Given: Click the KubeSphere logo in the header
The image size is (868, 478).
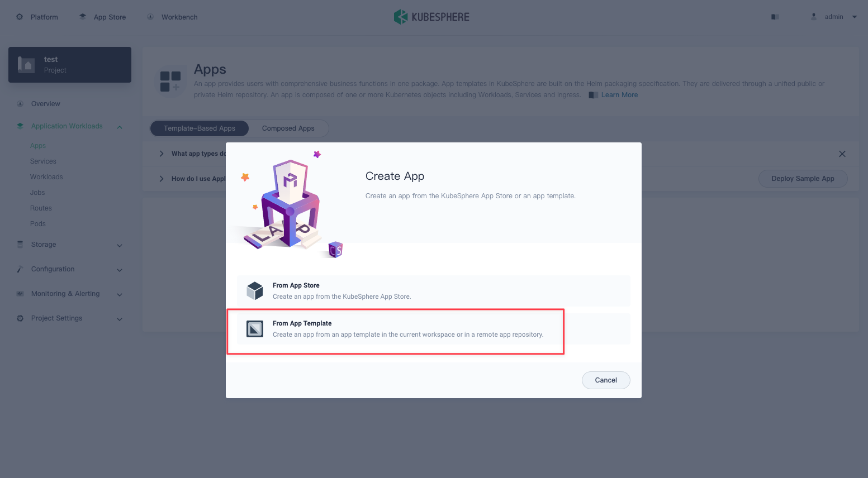Looking at the screenshot, I should 431,17.
